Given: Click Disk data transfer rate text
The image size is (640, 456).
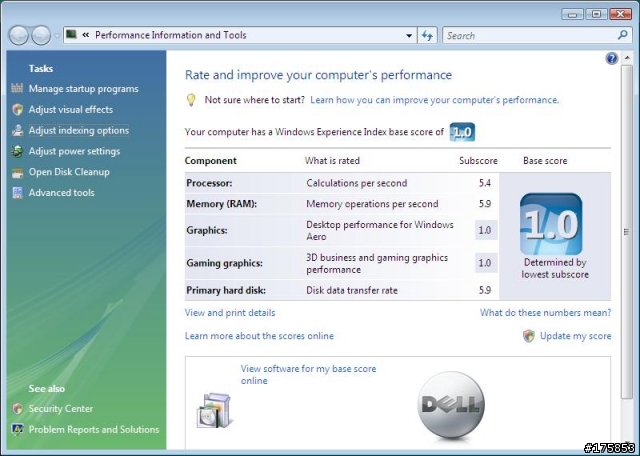Looking at the screenshot, I should click(x=352, y=290).
